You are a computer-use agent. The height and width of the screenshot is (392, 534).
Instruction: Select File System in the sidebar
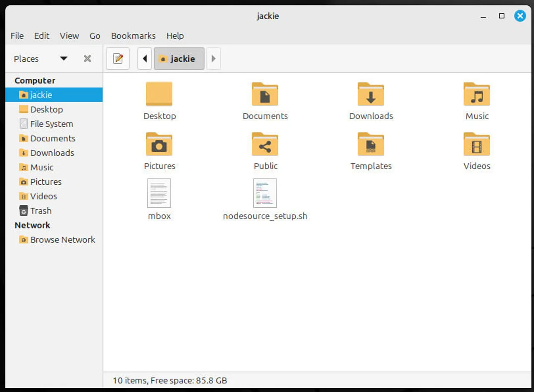click(x=51, y=124)
